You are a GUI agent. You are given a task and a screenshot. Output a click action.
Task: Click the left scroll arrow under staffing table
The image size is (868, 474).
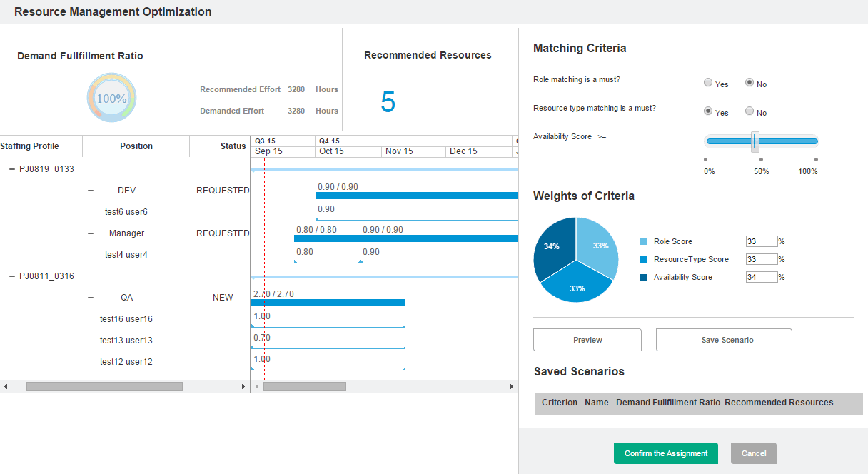coord(6,386)
